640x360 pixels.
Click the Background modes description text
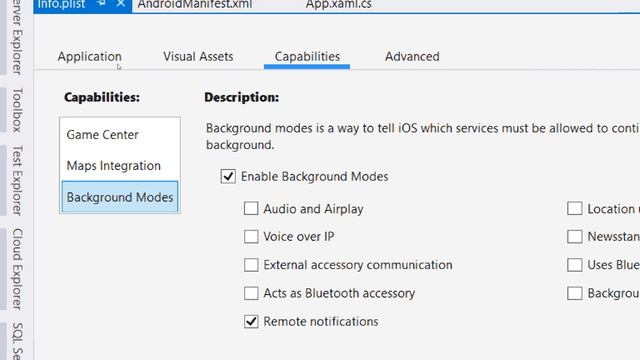tap(422, 136)
